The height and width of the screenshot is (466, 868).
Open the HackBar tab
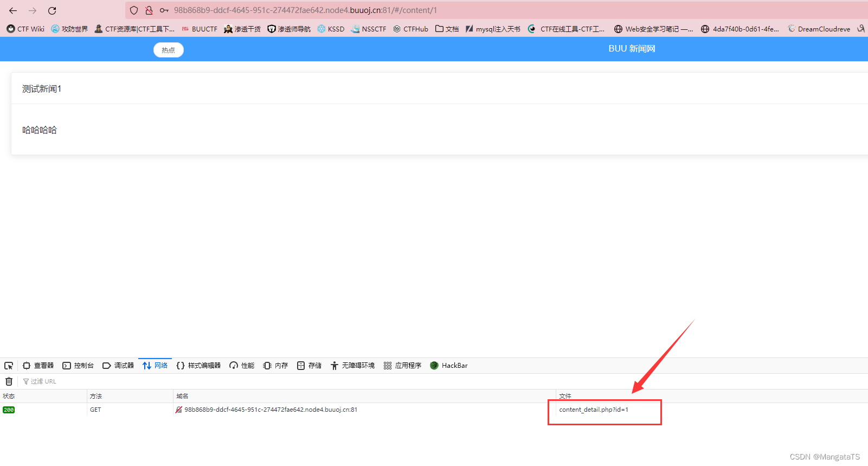(449, 366)
